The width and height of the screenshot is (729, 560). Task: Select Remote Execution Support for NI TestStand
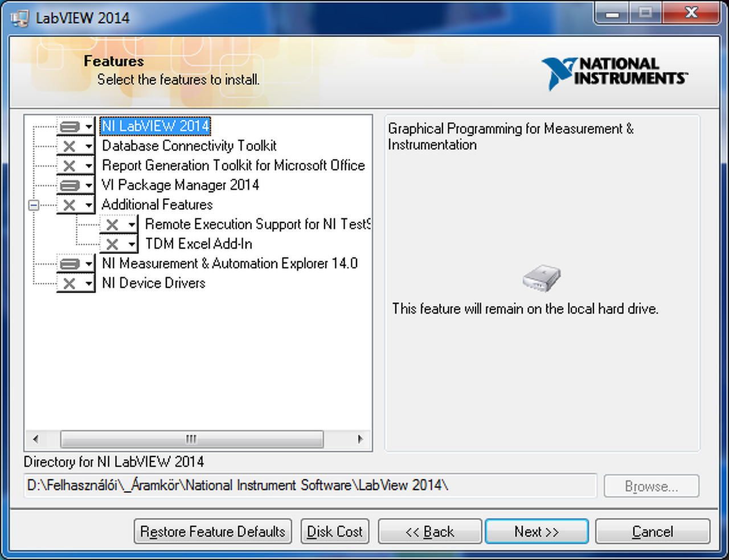pyautogui.click(x=258, y=224)
